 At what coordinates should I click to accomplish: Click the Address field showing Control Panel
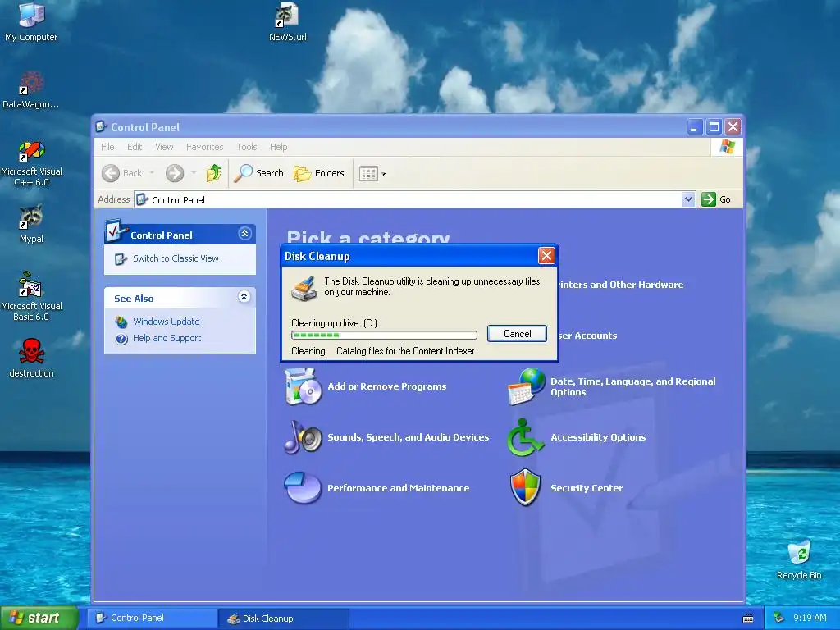pyautogui.click(x=409, y=199)
